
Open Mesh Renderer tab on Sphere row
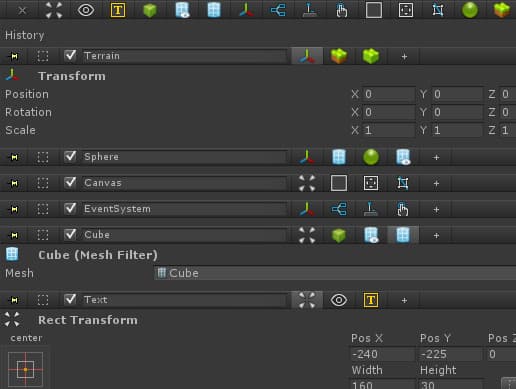click(403, 157)
